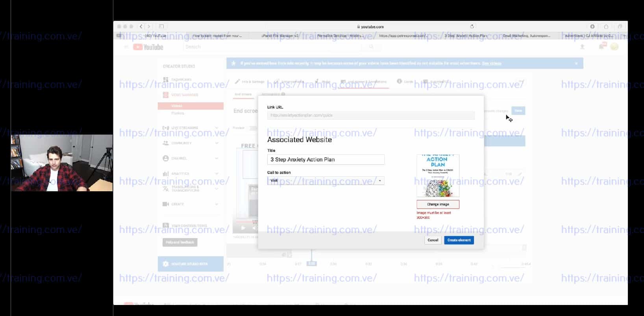Switch to '3 Step Anxiety Action Plan' tab
Viewport: 644px width, 316px height.
pyautogui.click(x=466, y=35)
